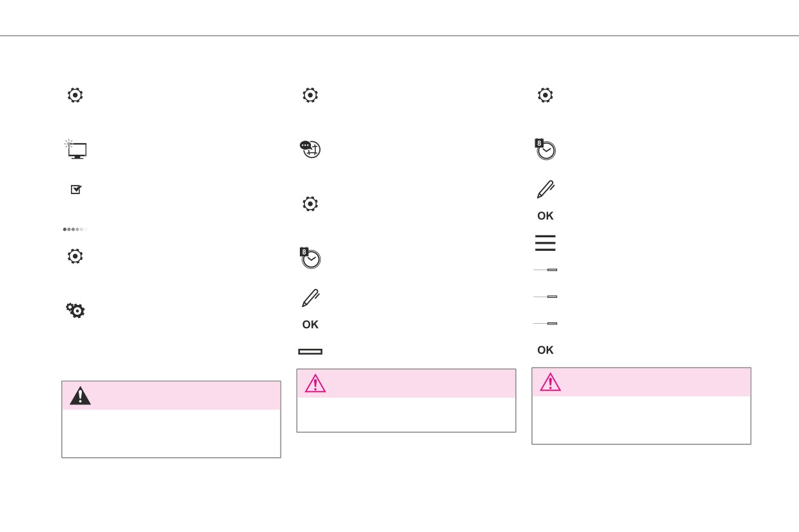Confirm with OK above the rectangular bar
Viewport: 799px width, 532px height.
click(310, 324)
